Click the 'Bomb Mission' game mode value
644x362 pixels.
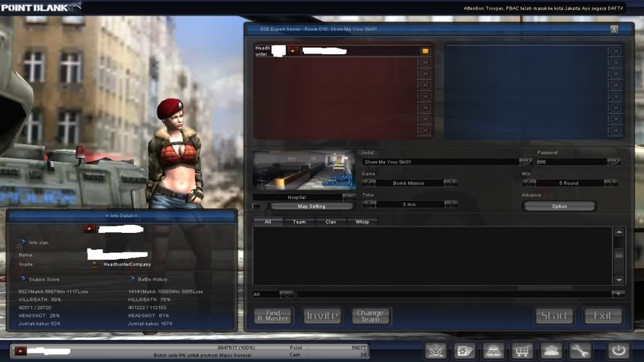[409, 183]
